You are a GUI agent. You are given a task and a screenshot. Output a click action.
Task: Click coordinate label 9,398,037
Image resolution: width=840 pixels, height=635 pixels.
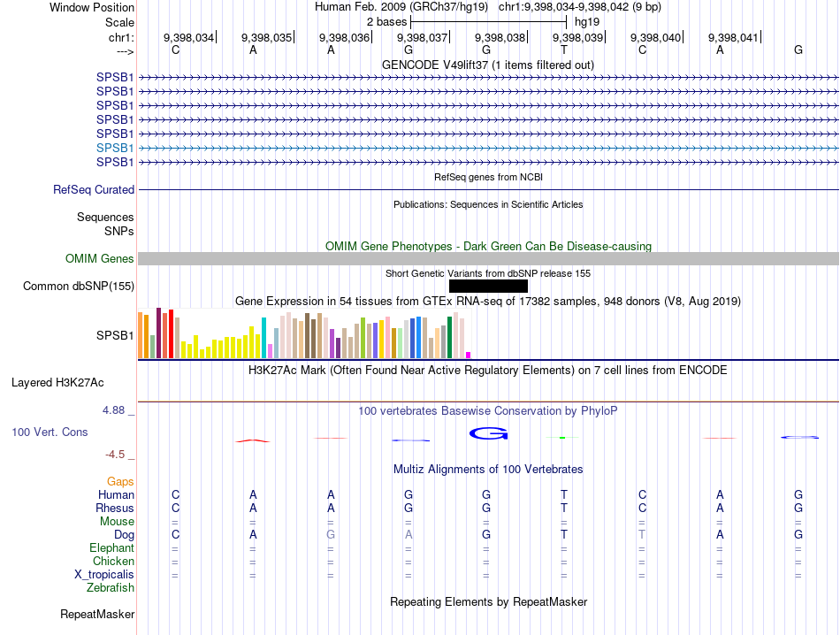[422, 37]
